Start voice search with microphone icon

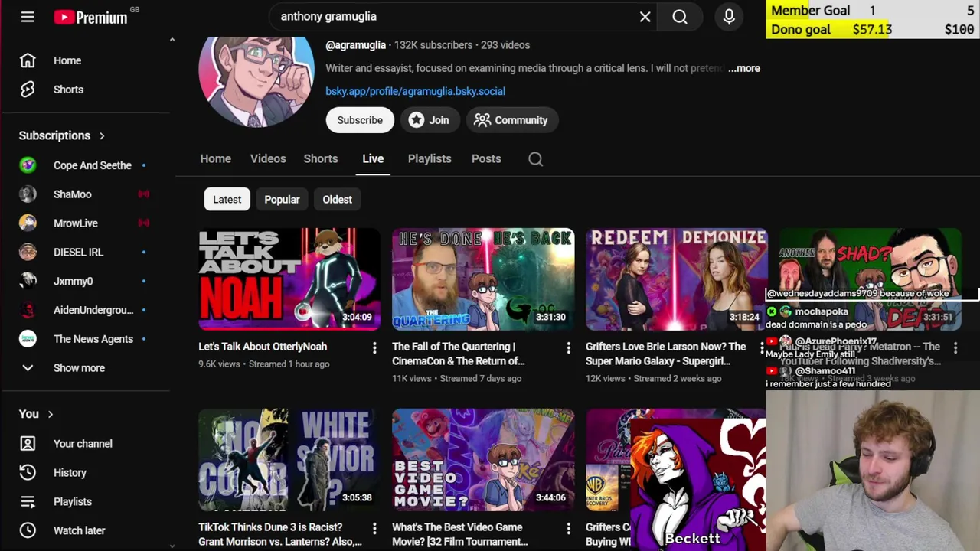(729, 16)
